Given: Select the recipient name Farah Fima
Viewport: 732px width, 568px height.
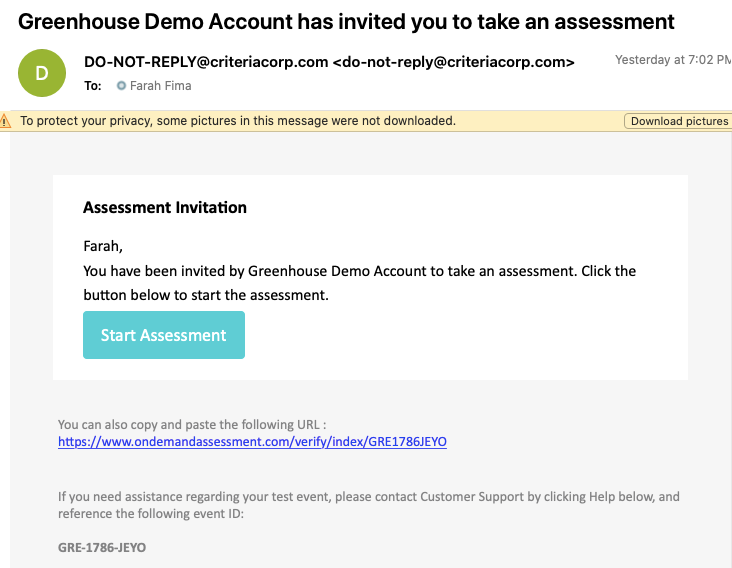Looking at the screenshot, I should pyautogui.click(x=161, y=86).
